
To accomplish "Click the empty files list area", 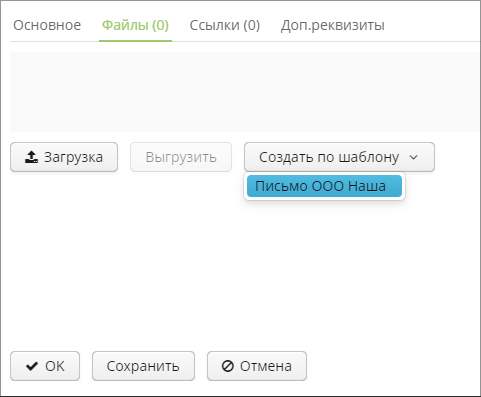I will pyautogui.click(x=245, y=92).
